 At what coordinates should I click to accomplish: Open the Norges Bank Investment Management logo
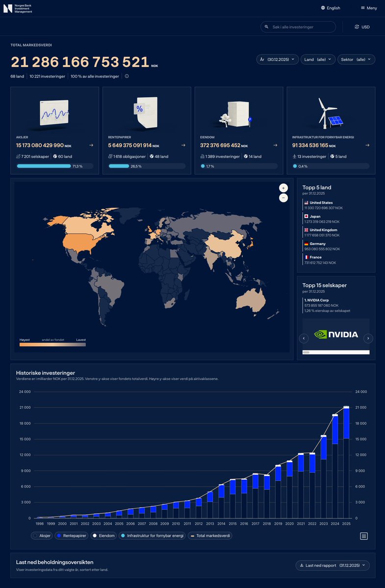click(18, 8)
